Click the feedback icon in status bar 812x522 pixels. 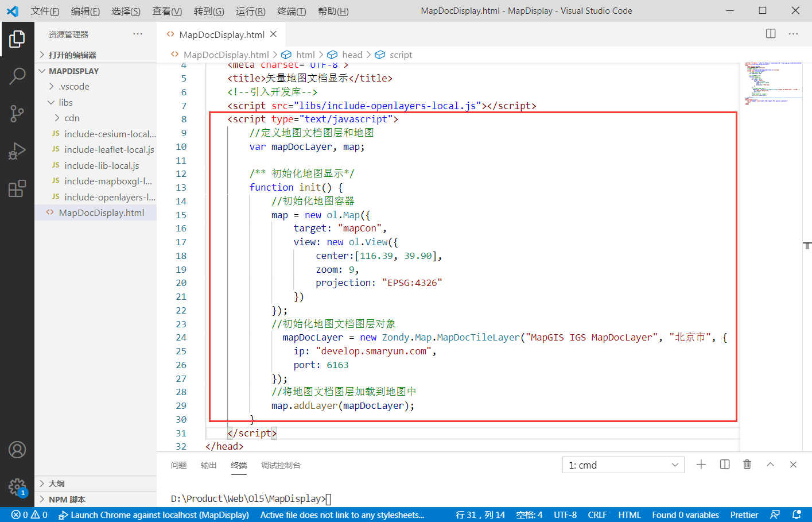[x=775, y=515]
